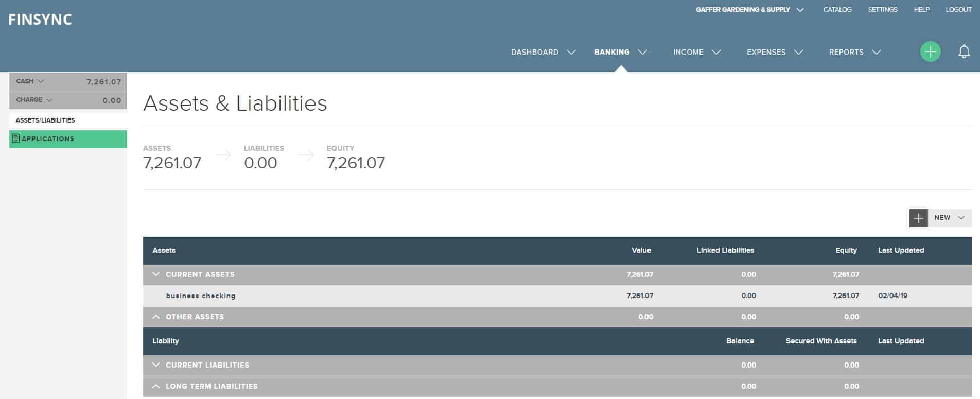Expand the Reports menu chevron
The height and width of the screenshot is (399, 980).
pos(877,52)
